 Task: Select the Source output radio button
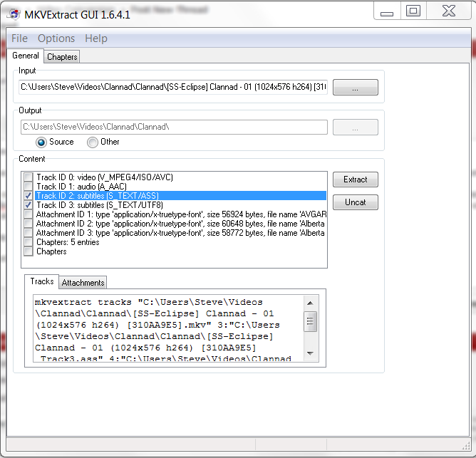pyautogui.click(x=41, y=142)
